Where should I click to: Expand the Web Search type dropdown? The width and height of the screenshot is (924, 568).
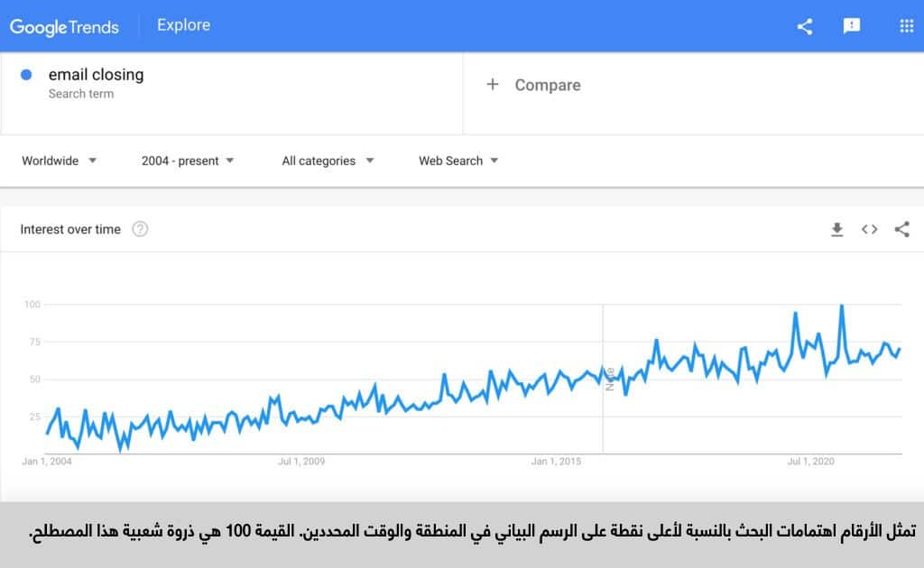458,160
